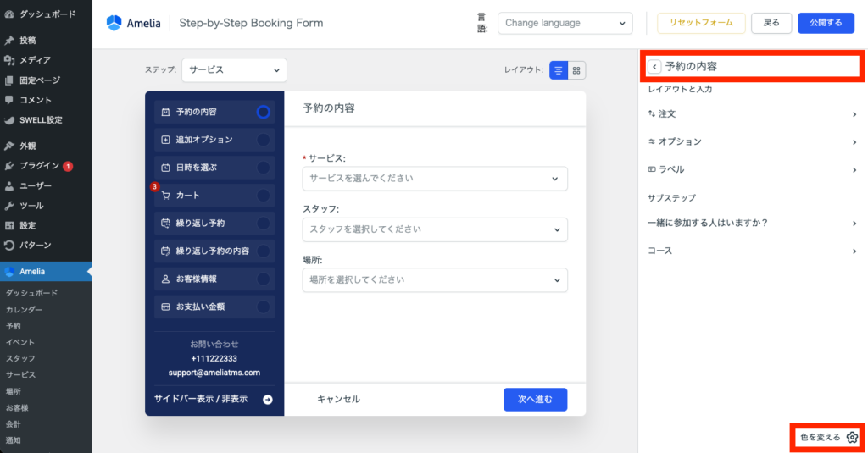868x453 pixels.
Task: Click the 公開する button
Action: pyautogui.click(x=826, y=23)
